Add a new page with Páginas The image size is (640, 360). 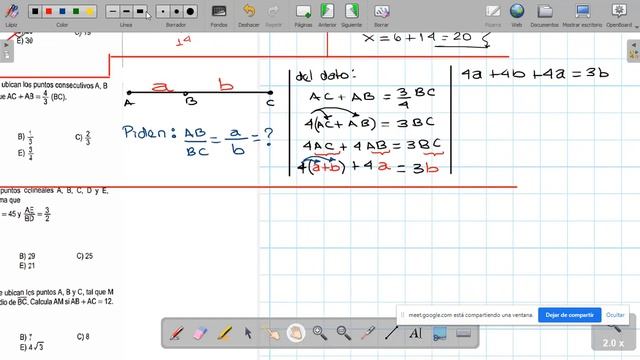tap(303, 15)
